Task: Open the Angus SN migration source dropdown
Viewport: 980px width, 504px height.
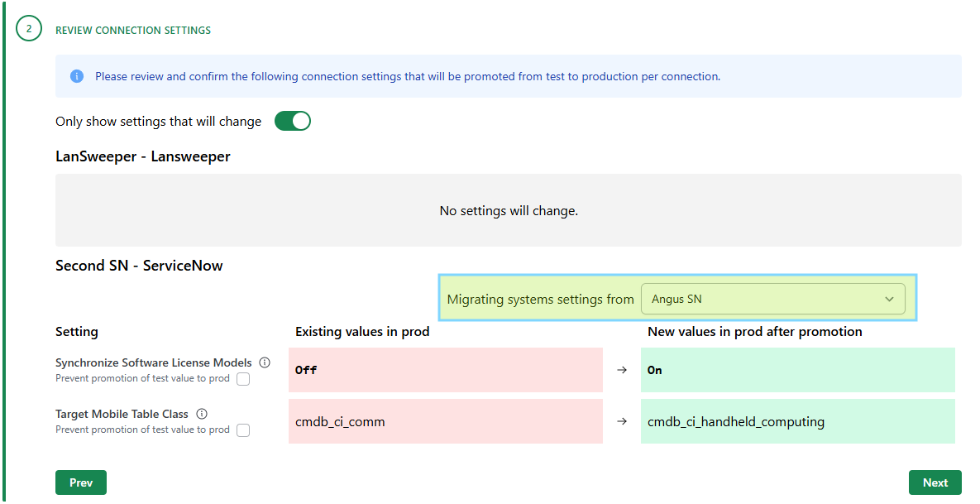Action: point(772,299)
